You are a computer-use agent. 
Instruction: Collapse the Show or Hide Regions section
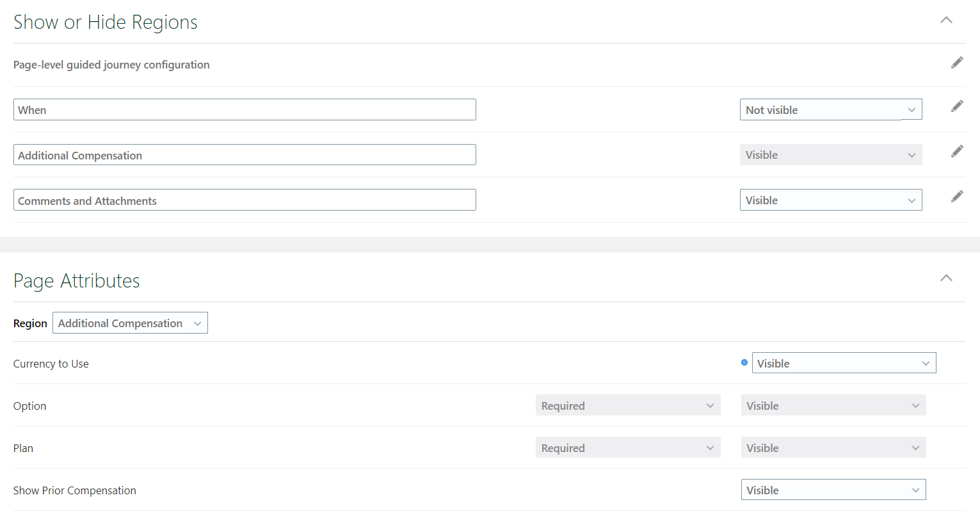point(946,20)
